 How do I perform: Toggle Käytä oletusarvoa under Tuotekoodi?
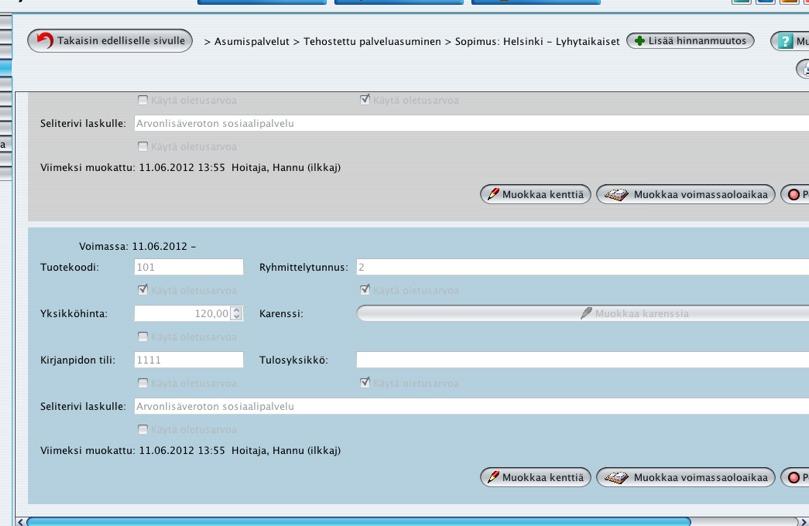(x=143, y=290)
